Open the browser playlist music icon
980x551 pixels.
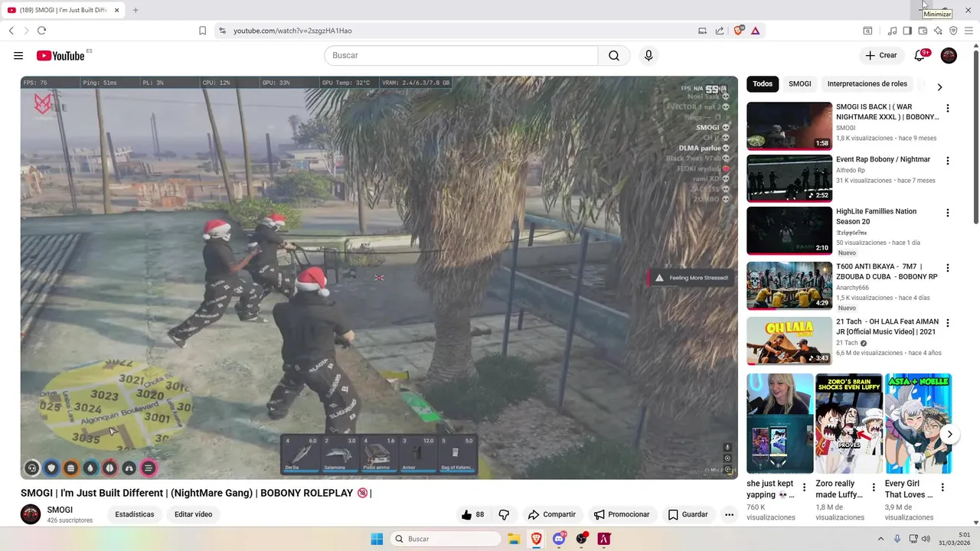pos(892,31)
